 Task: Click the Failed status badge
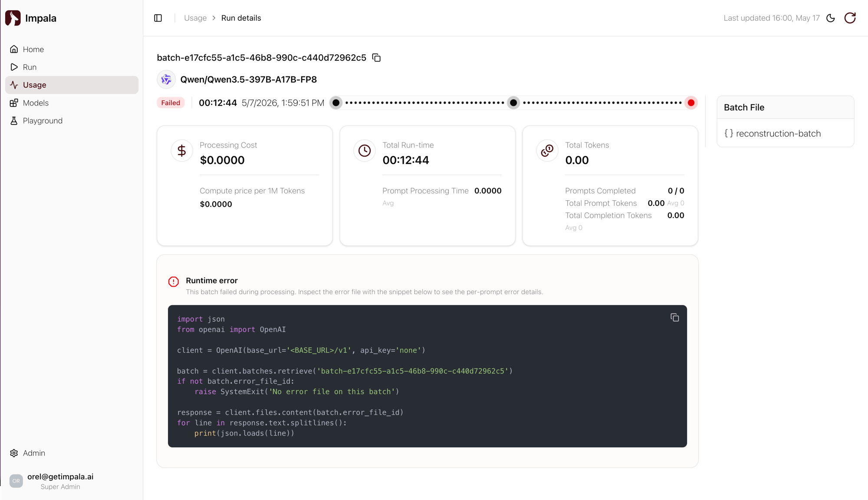[x=171, y=103]
